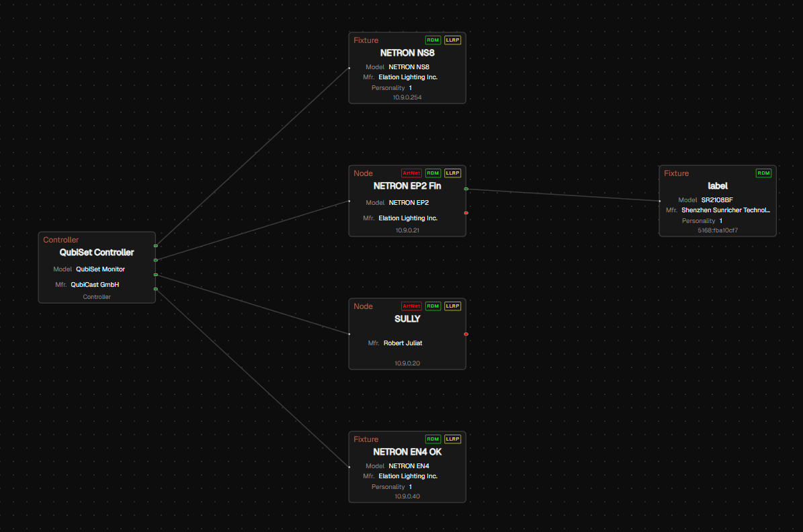The height and width of the screenshot is (532, 803).
Task: Click the RDM badge on NETRON EN4 OK
Action: [x=433, y=439]
